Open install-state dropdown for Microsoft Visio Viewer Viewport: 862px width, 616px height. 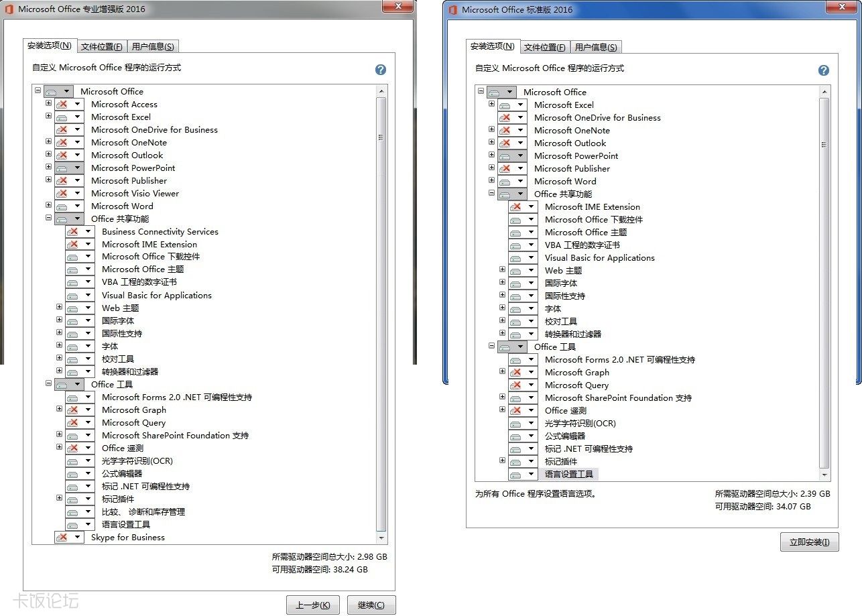pos(78,193)
